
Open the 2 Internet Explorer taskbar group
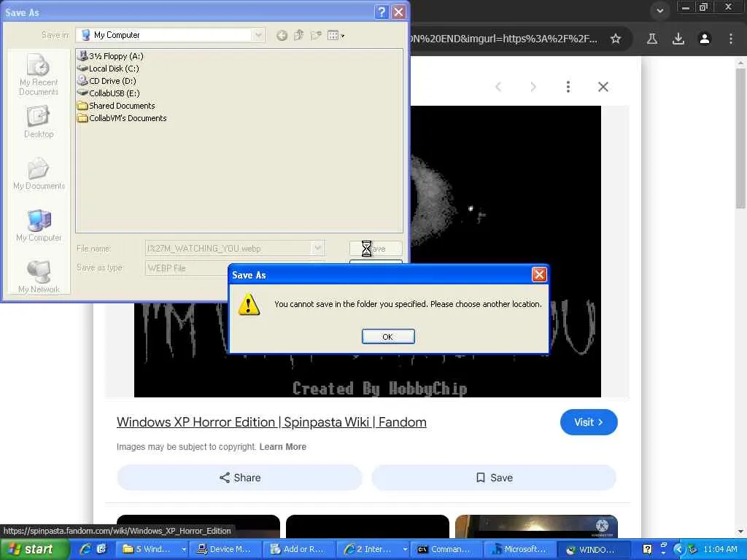371,549
